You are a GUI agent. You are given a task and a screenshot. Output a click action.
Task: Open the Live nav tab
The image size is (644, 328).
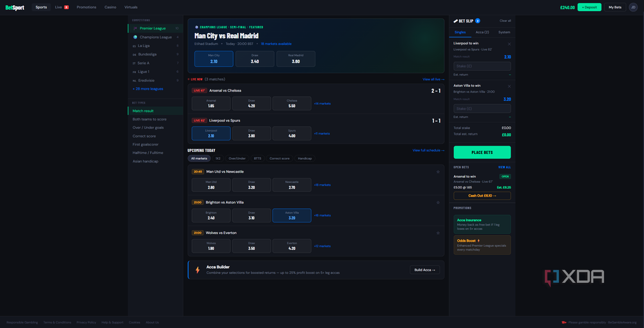point(62,7)
